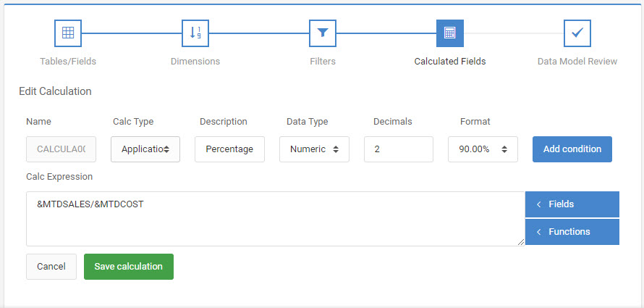Jump to Data Model Review checkmark icon
644x308 pixels.
[x=577, y=33]
